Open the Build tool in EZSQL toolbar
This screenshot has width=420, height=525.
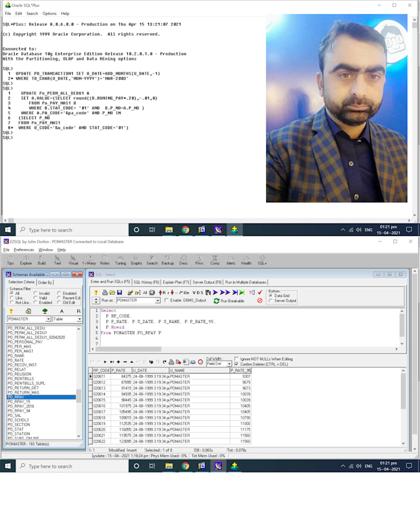click(41, 260)
